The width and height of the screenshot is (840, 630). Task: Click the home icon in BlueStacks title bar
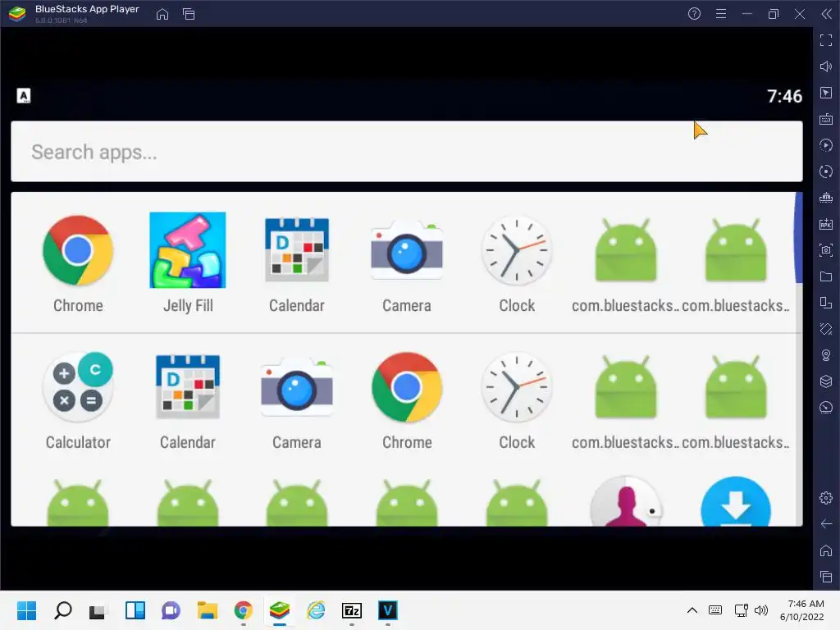click(162, 14)
